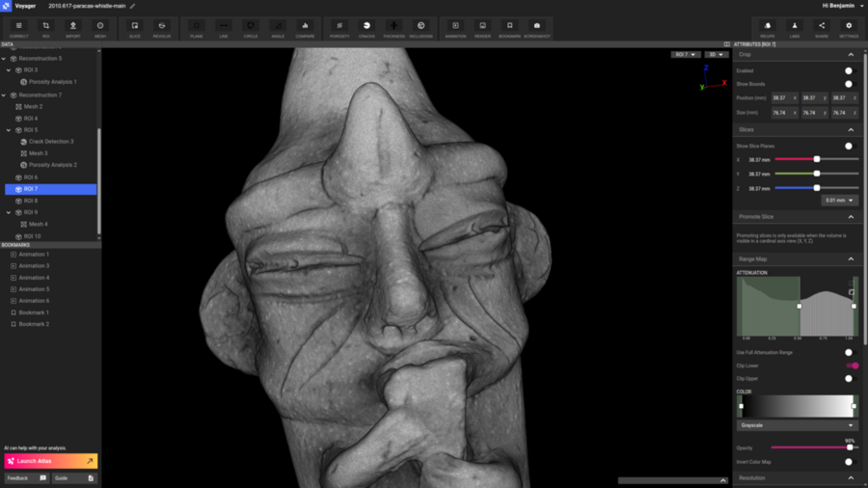The height and width of the screenshot is (488, 868).
Task: Open the Render tool
Action: point(483,29)
